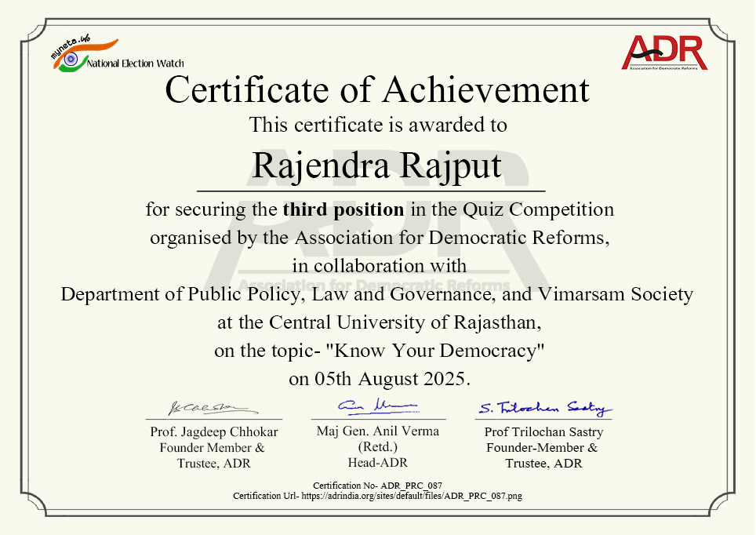Click 'organised by the Association for Democratic Reforms' line

coord(380,238)
